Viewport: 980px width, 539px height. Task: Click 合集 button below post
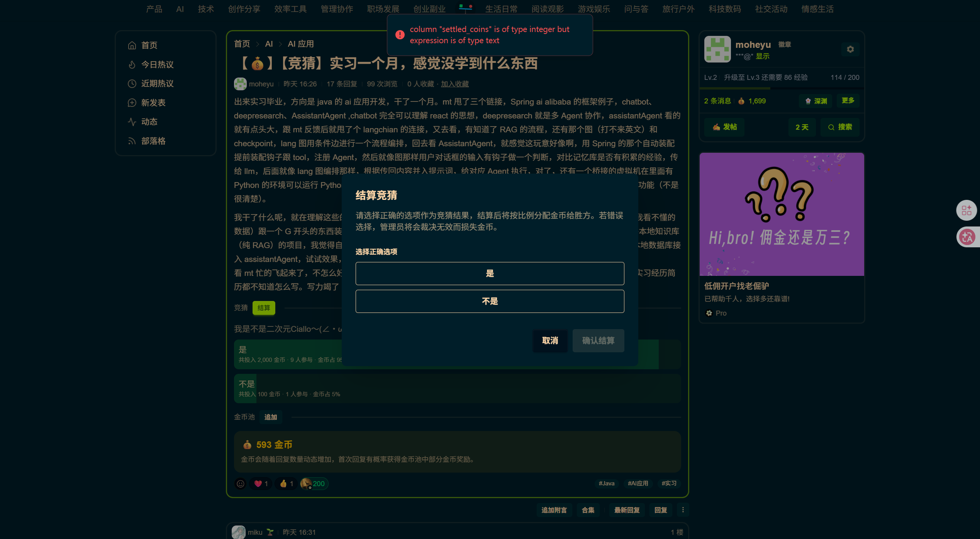point(588,510)
